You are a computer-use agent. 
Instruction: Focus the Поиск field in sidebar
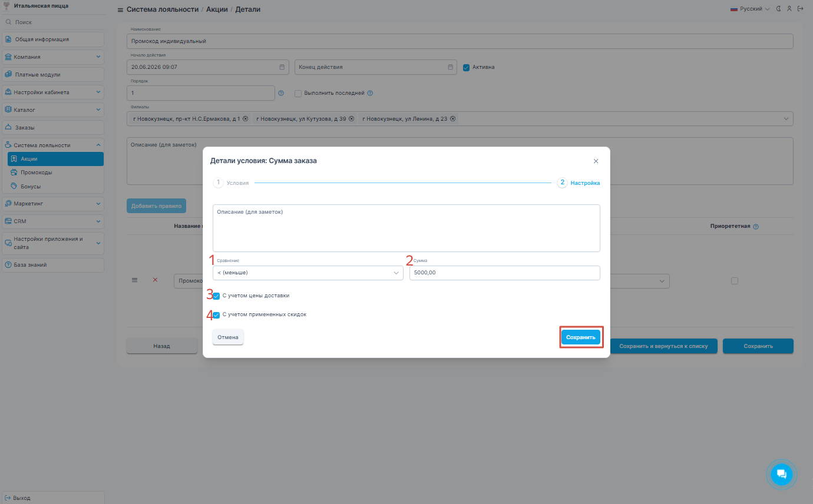pyautogui.click(x=53, y=22)
